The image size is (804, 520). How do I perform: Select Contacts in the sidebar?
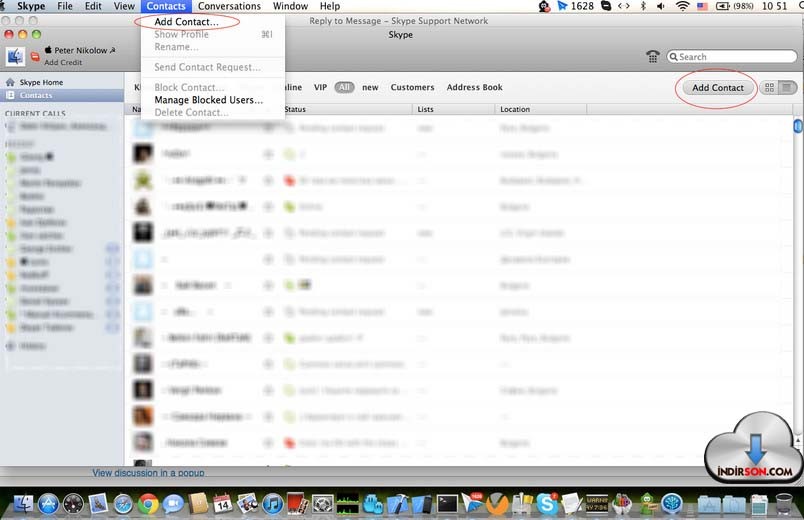coord(62,95)
